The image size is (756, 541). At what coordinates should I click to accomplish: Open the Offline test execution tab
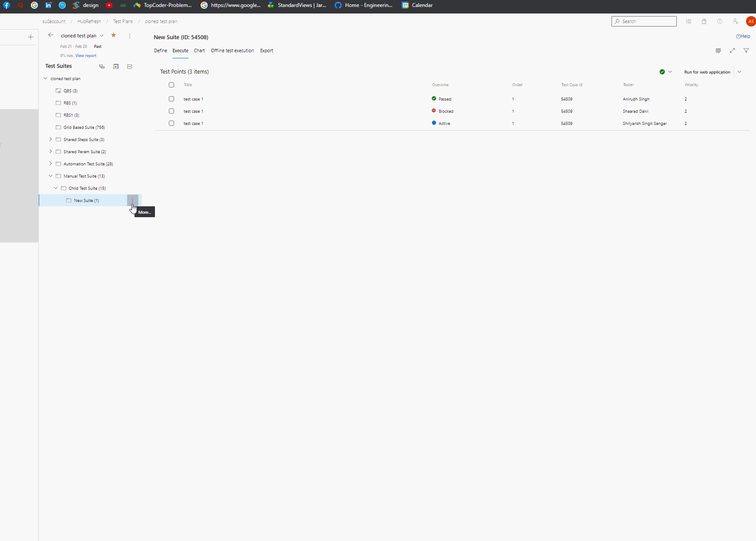click(232, 50)
